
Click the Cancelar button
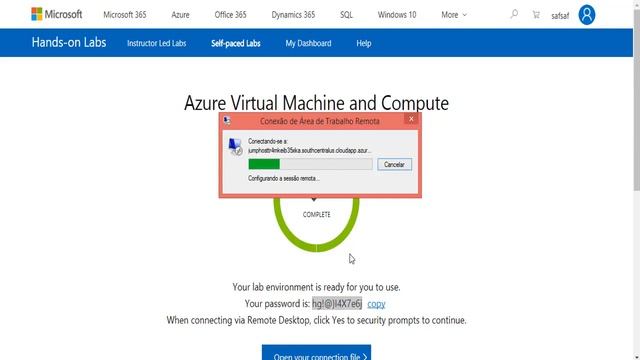coord(394,164)
